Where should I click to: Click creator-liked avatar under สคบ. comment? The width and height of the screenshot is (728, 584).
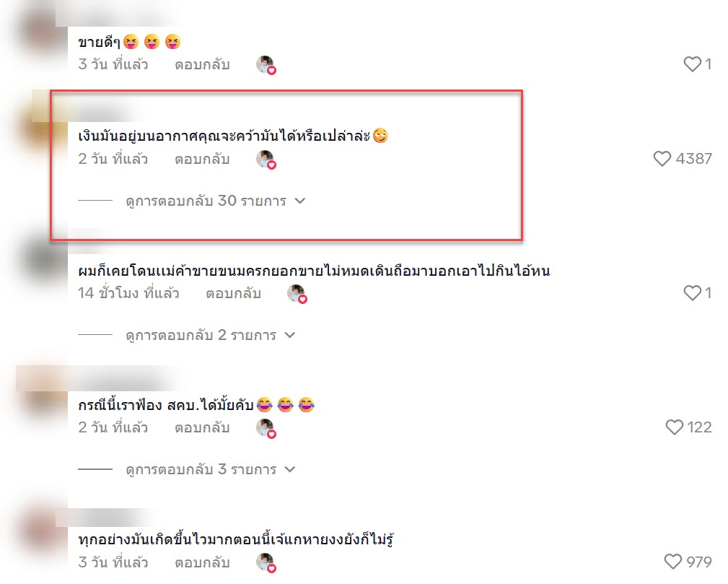click(266, 428)
